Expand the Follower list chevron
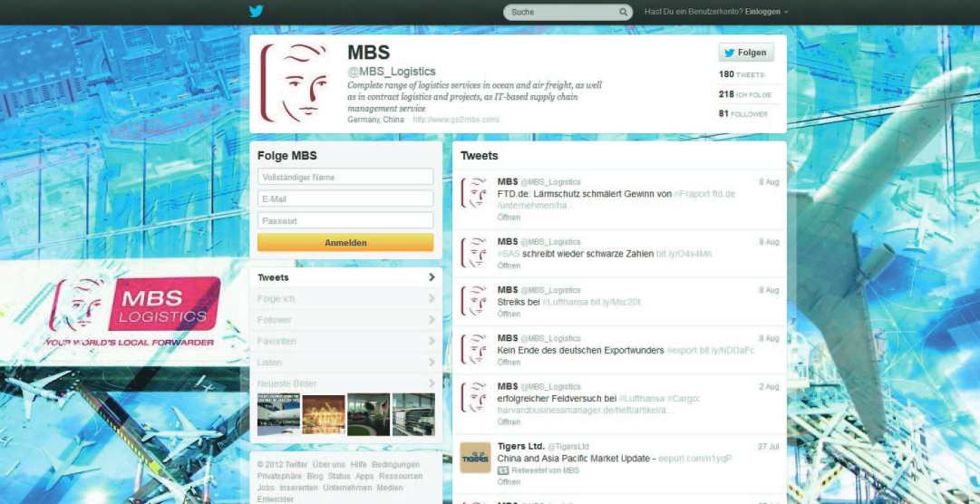980x504 pixels. tap(432, 320)
